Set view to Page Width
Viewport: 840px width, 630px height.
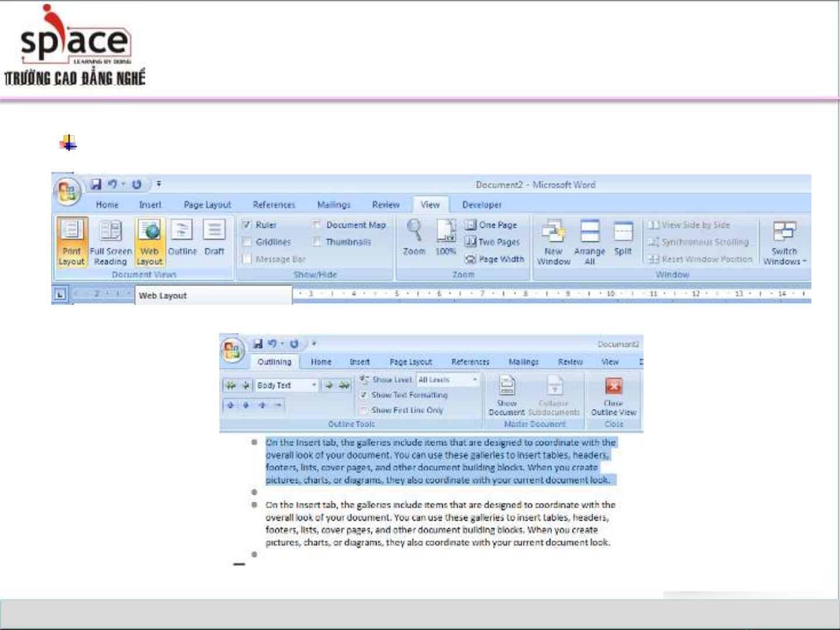(495, 259)
